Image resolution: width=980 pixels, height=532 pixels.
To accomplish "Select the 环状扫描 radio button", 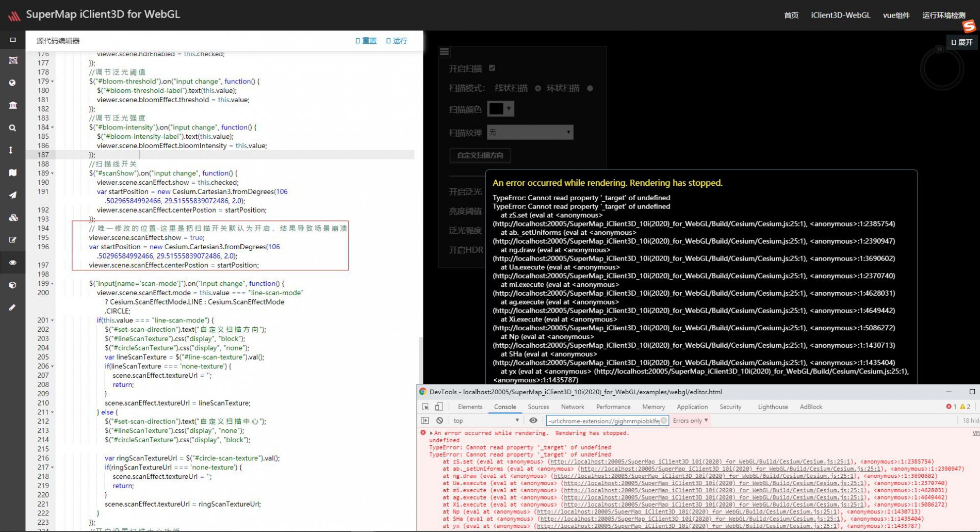I will click(590, 88).
